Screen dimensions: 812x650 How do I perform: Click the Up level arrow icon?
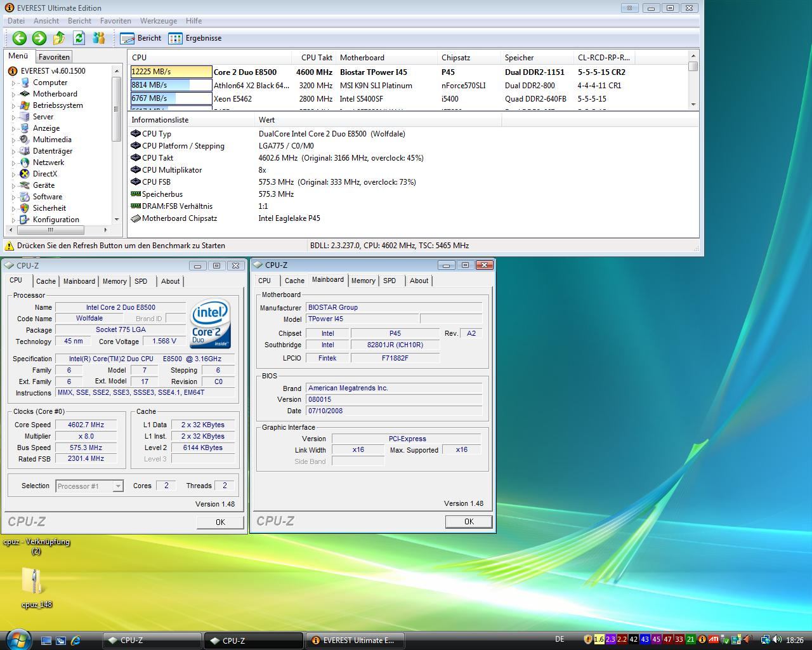click(x=59, y=38)
